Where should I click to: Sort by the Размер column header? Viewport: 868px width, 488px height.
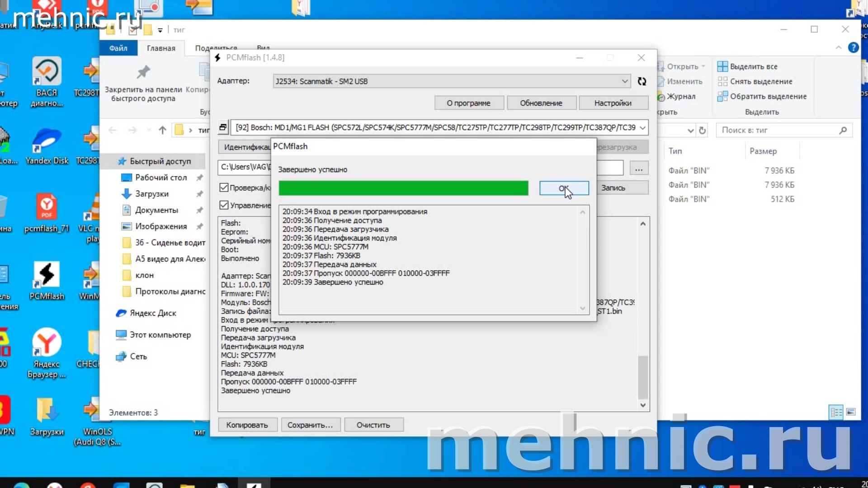(763, 151)
